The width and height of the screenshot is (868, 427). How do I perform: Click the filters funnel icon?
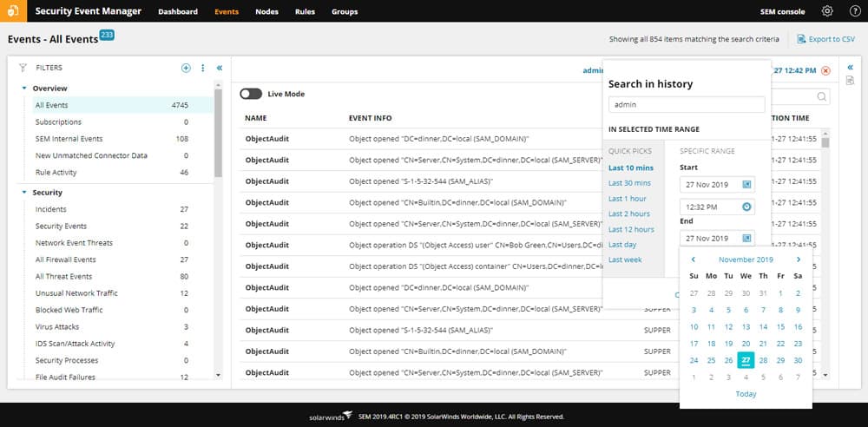(x=23, y=68)
